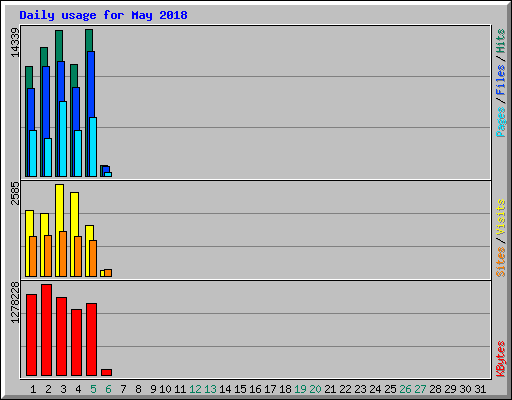This screenshot has width=512, height=400.
Task: Click day label 8 on the axis
Action: click(138, 389)
